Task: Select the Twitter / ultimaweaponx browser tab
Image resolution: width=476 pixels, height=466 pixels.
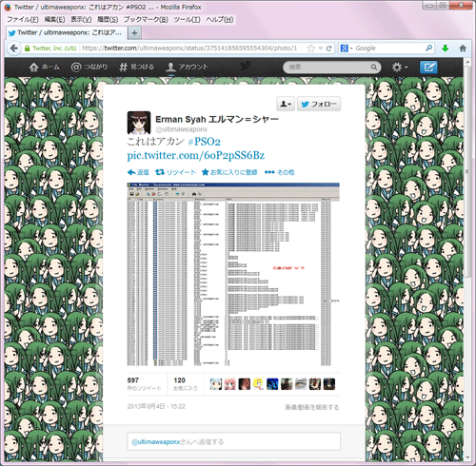Action: coord(67,32)
